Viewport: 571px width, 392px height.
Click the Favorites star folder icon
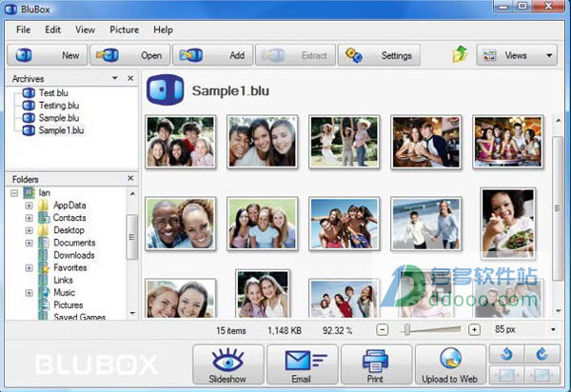(44, 268)
